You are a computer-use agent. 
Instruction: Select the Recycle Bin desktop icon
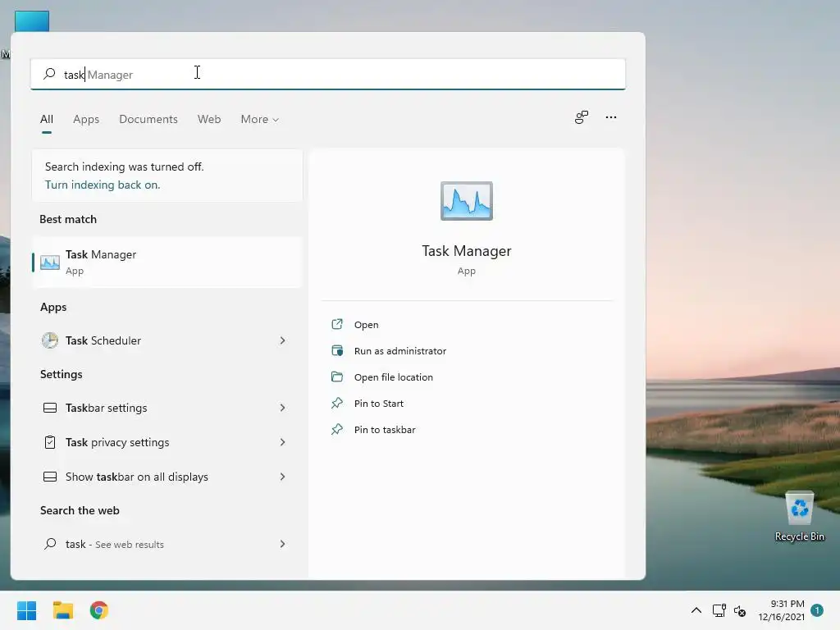[x=799, y=517]
